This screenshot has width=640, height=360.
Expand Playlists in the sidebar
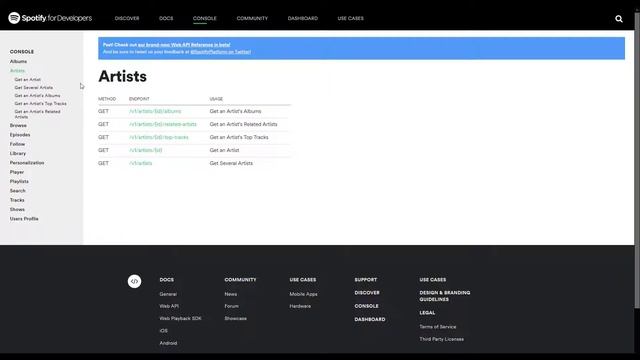click(x=19, y=181)
